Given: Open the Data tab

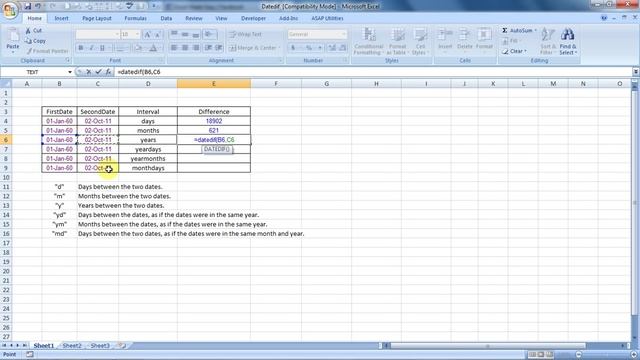Looking at the screenshot, I should (x=166, y=18).
